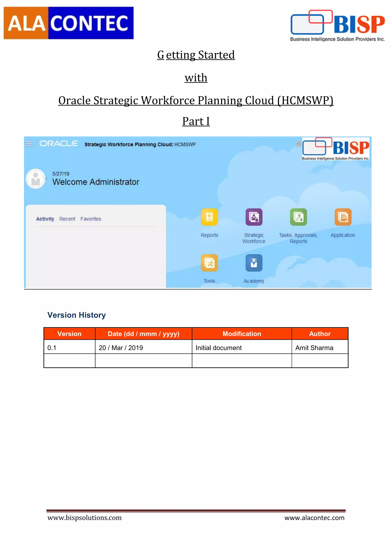Viewport: 392px width, 554px height.
Task: Click the Modification column header
Action: (242, 334)
